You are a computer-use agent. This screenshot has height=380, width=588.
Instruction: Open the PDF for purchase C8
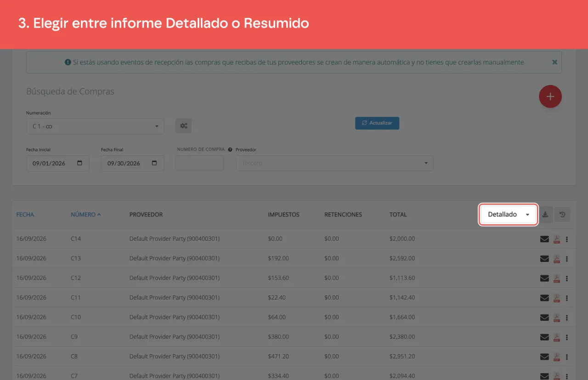[x=556, y=357]
